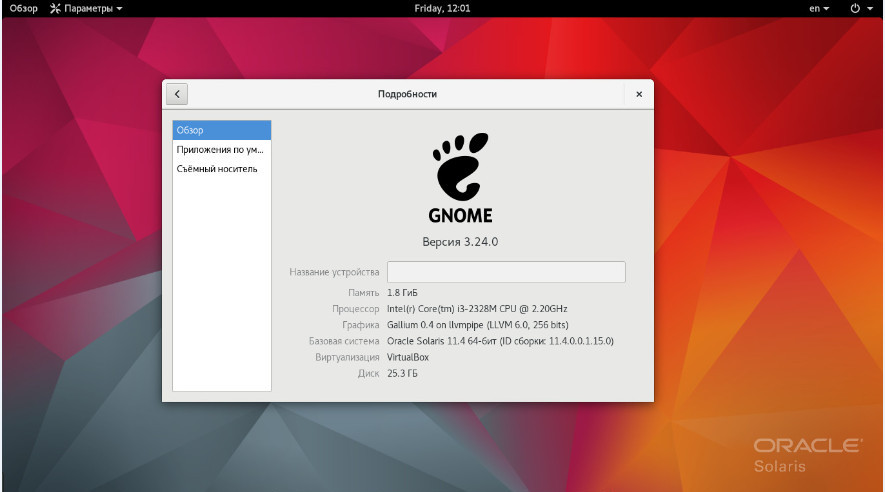The height and width of the screenshot is (492, 885).
Task: Click the Friday 12:01 clock
Action: pyautogui.click(x=442, y=8)
